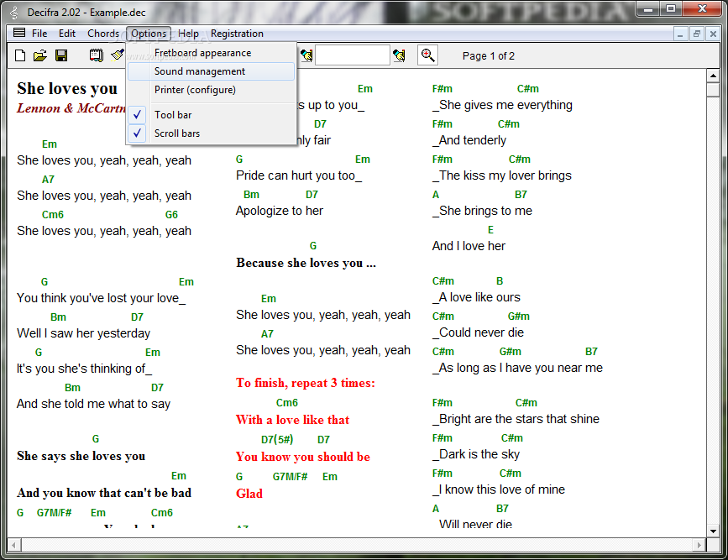Open the Chords menu
This screenshot has width=728, height=560.
[103, 34]
